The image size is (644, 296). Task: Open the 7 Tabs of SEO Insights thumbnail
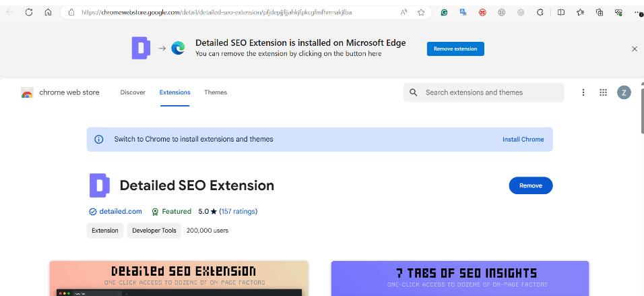click(460, 278)
